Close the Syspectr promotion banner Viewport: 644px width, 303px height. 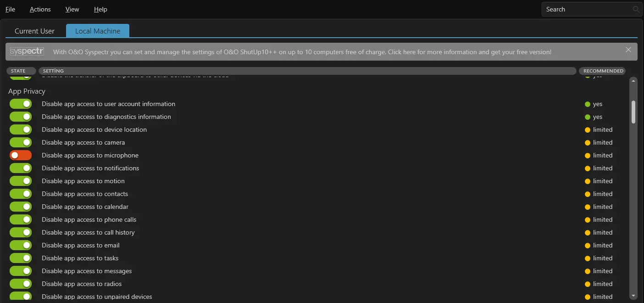tap(628, 50)
